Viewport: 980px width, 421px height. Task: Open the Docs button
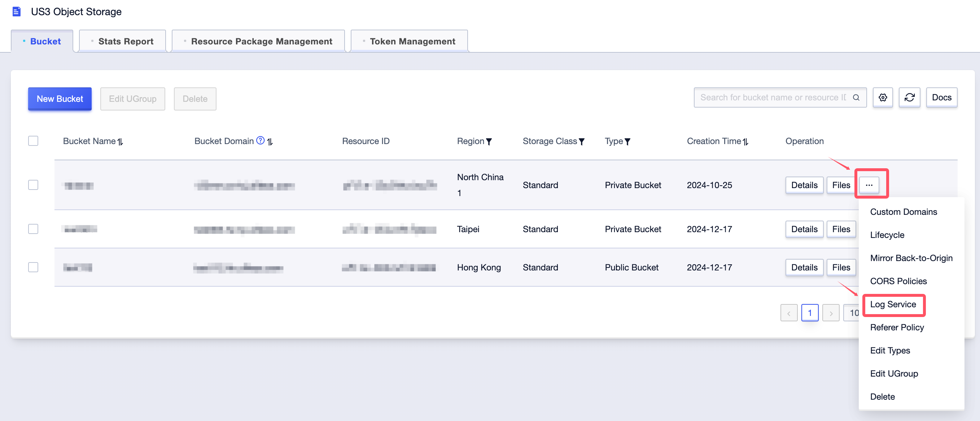(942, 97)
